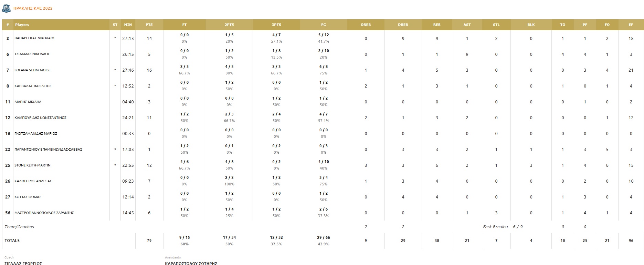This screenshot has height=265, width=644.
Task: Click the Iraklis team logo icon
Action: click(6, 8)
